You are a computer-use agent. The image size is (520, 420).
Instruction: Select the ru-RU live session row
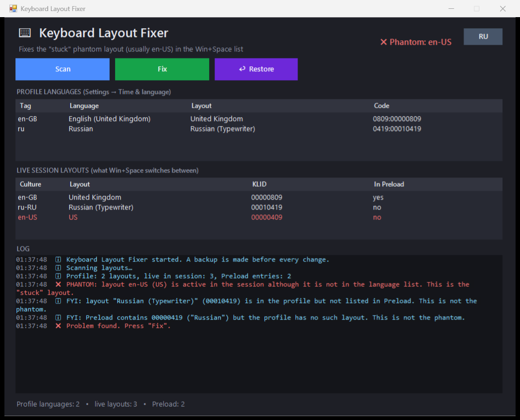tap(259, 207)
